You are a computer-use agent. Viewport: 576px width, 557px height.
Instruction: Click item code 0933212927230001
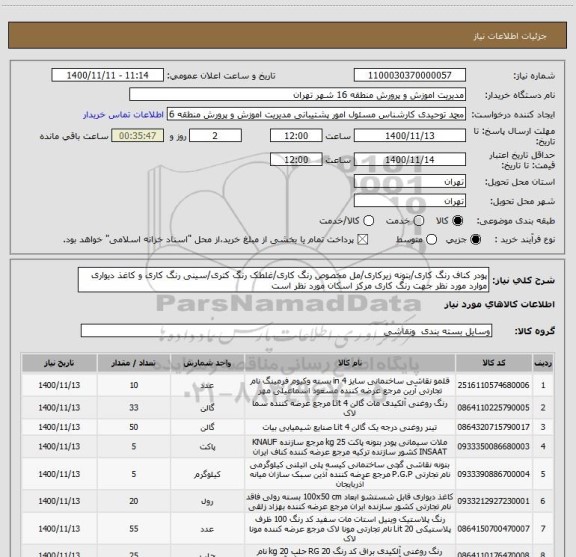493,501
